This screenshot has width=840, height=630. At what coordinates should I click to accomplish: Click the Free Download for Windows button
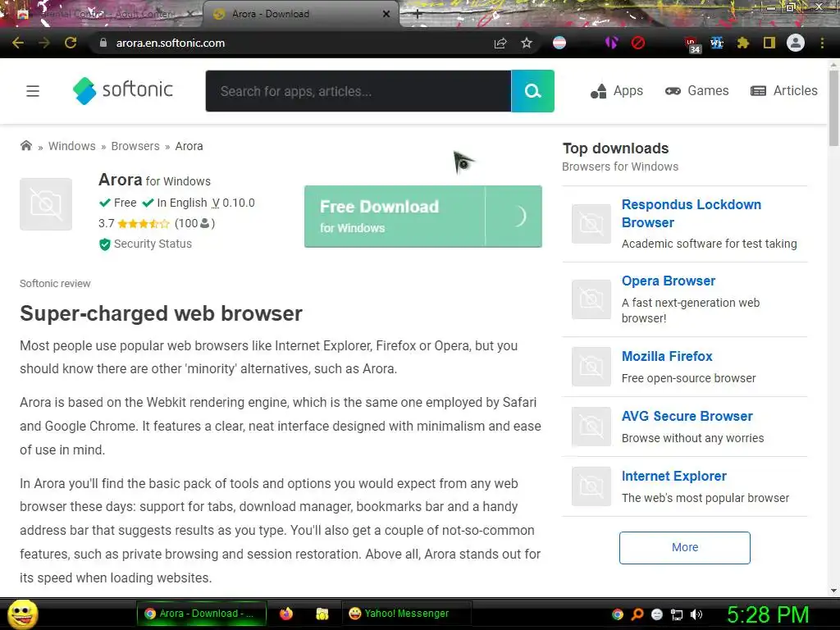coord(423,217)
